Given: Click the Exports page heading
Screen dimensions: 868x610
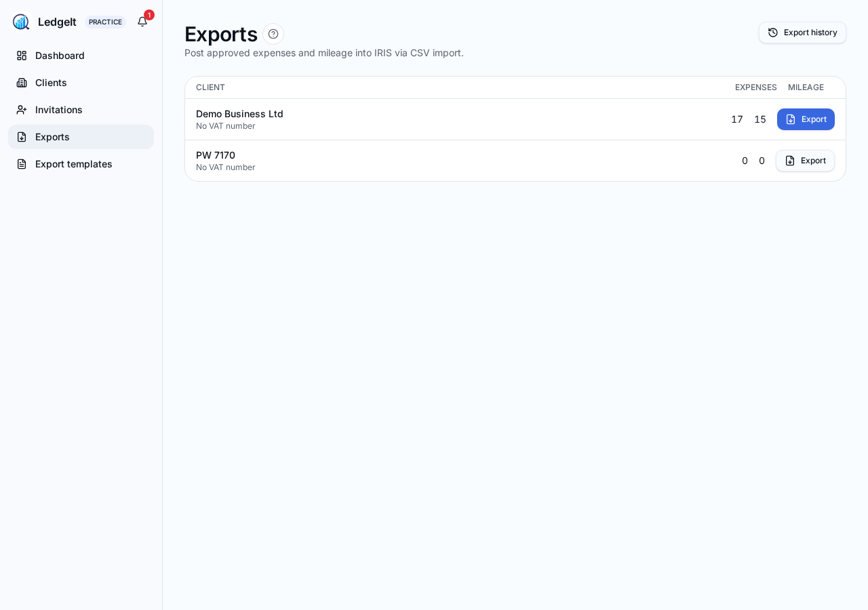Looking at the screenshot, I should tap(221, 34).
